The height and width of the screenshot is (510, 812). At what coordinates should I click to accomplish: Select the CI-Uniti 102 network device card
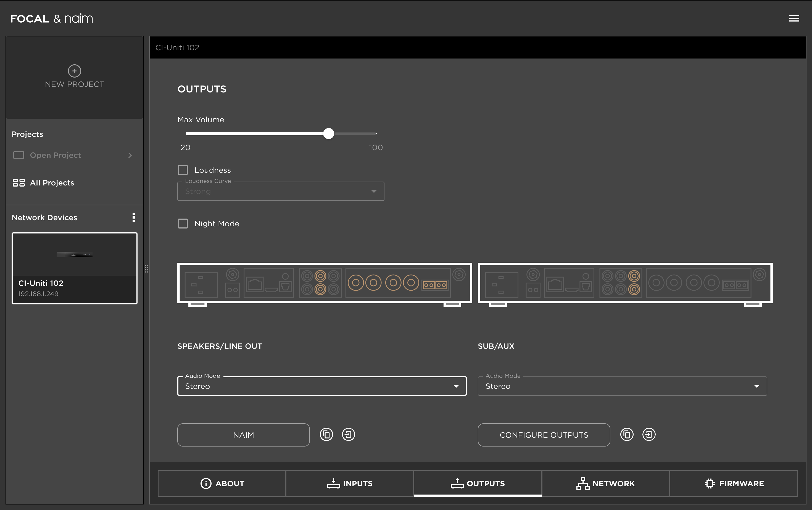75,268
